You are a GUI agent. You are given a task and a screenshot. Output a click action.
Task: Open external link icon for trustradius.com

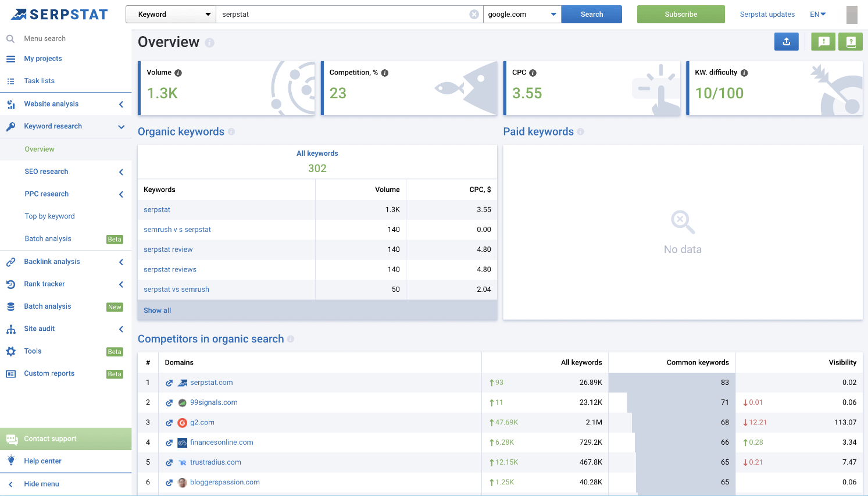tap(169, 462)
